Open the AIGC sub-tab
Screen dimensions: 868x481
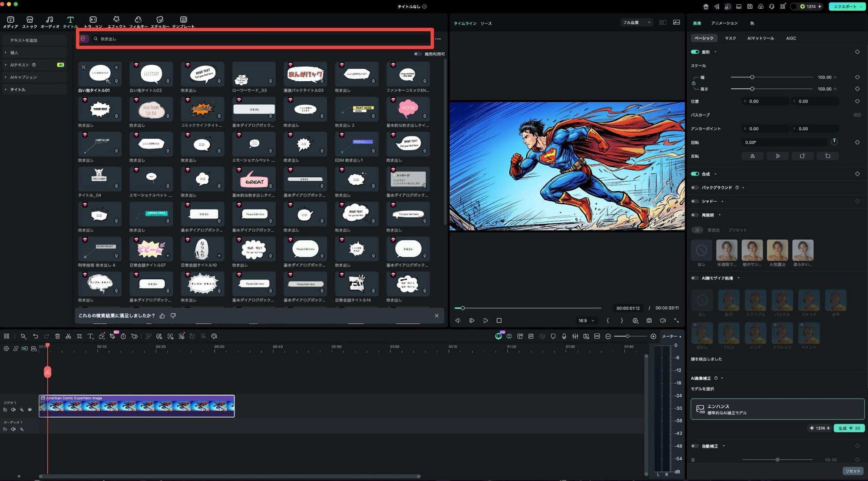click(x=791, y=38)
